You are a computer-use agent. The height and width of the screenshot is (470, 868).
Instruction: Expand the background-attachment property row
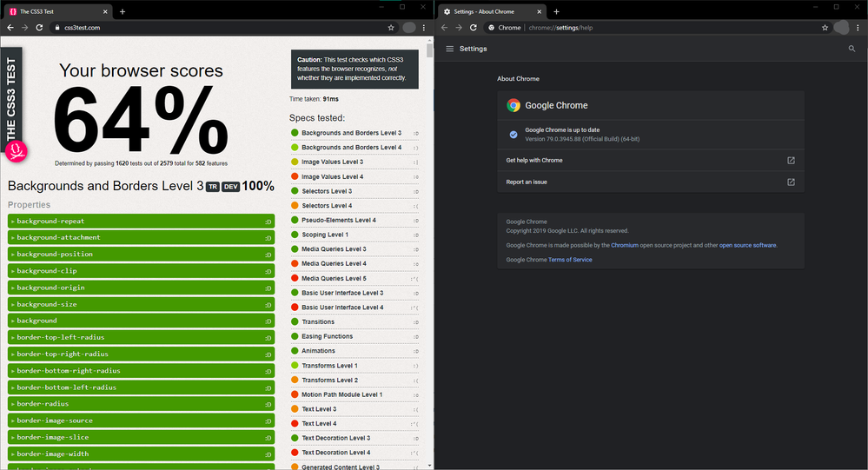pos(141,237)
